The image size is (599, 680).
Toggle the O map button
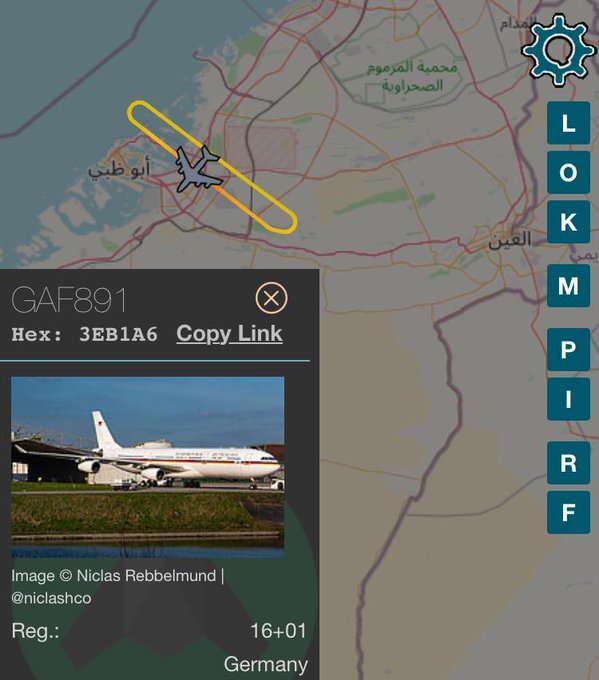pyautogui.click(x=568, y=173)
